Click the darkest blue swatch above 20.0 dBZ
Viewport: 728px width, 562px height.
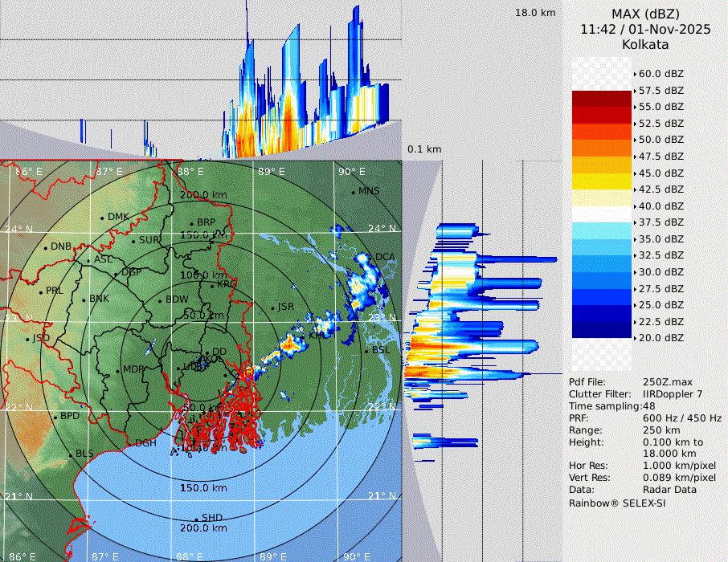[601, 330]
